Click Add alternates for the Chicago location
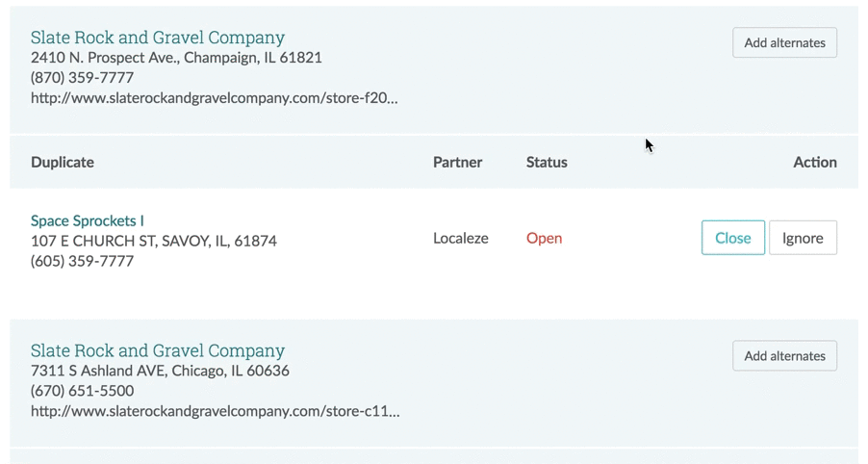 784,356
